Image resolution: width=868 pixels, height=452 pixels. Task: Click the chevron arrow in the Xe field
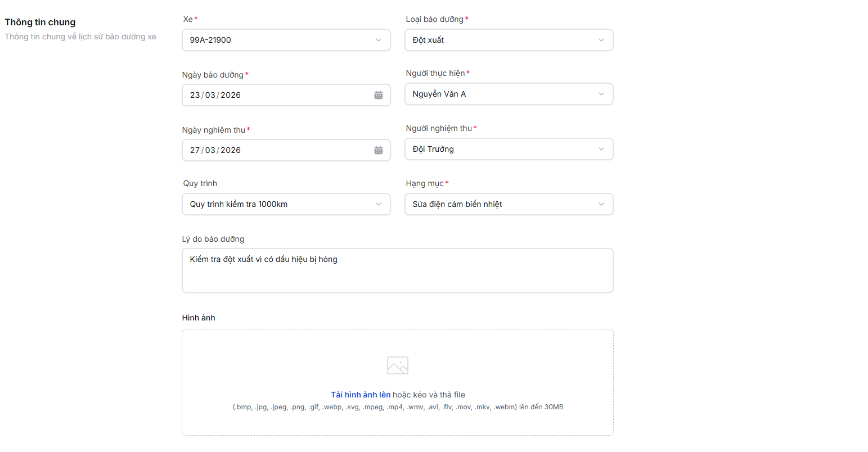click(378, 40)
